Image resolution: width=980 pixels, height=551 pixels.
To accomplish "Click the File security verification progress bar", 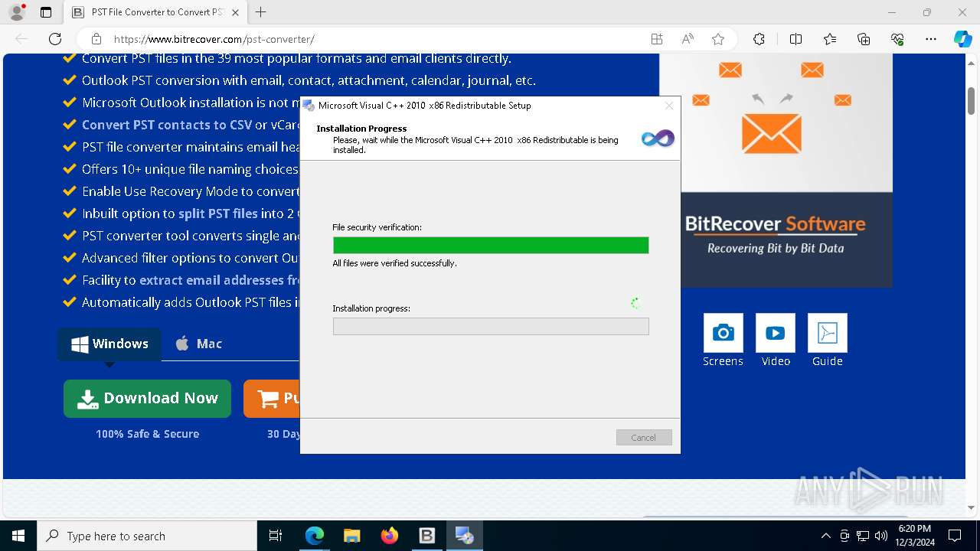I will tap(491, 245).
